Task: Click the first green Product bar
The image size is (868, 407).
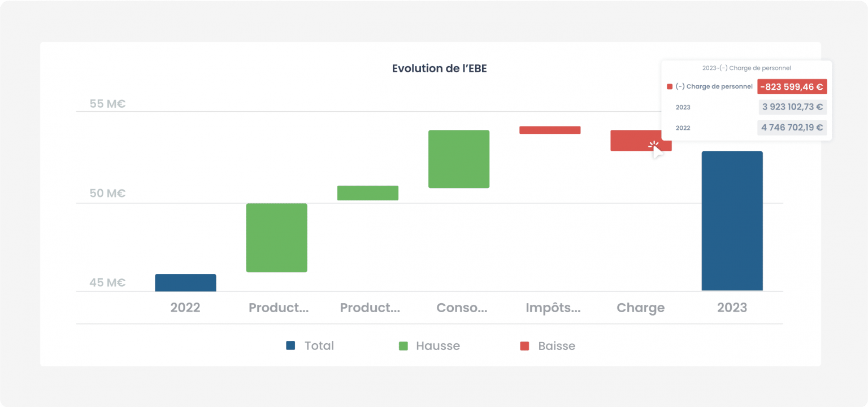Action: point(276,238)
